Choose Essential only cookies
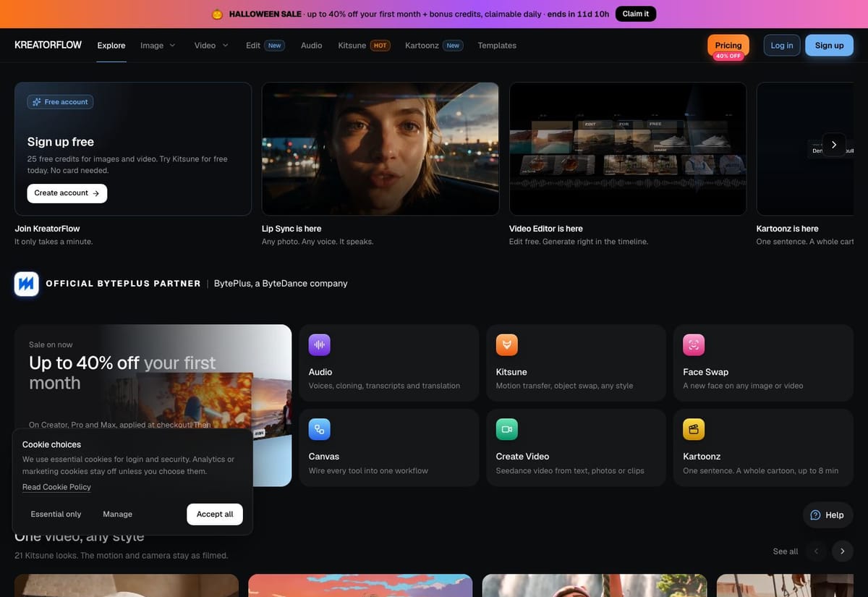The width and height of the screenshot is (868, 597). (x=56, y=515)
